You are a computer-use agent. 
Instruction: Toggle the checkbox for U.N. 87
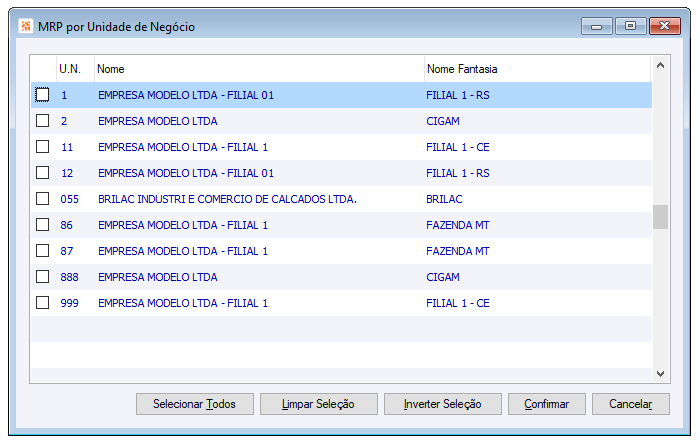point(42,250)
